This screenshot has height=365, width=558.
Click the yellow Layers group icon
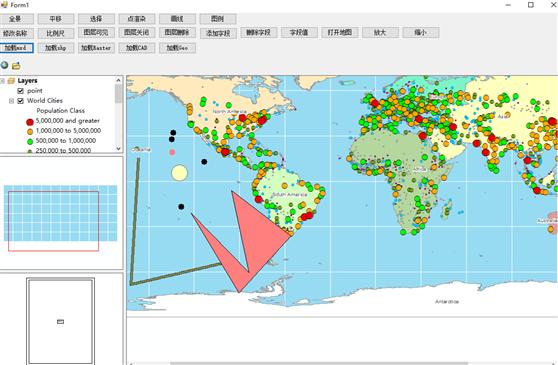pyautogui.click(x=11, y=81)
